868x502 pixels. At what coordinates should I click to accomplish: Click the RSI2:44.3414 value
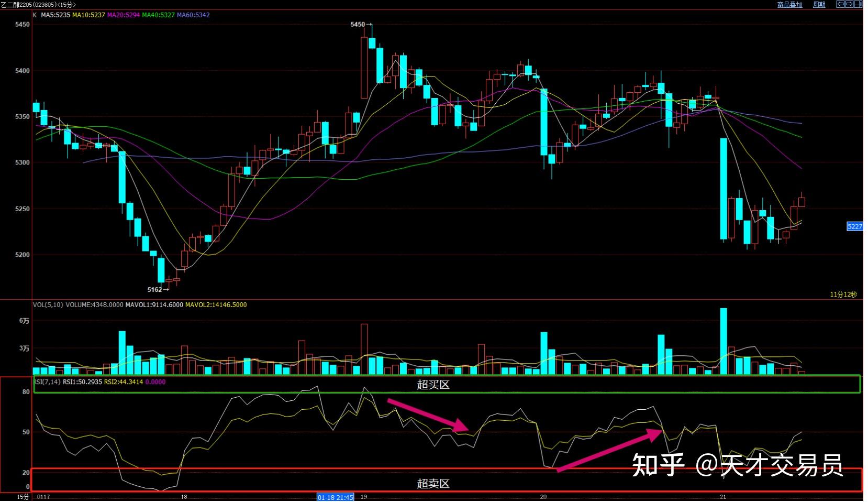[124, 382]
